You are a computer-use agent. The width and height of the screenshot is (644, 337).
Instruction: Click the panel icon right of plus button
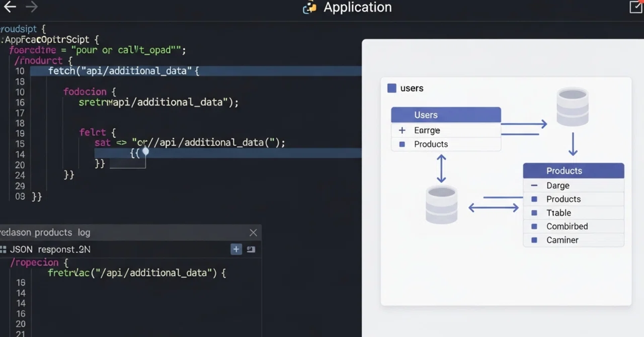[x=251, y=249]
